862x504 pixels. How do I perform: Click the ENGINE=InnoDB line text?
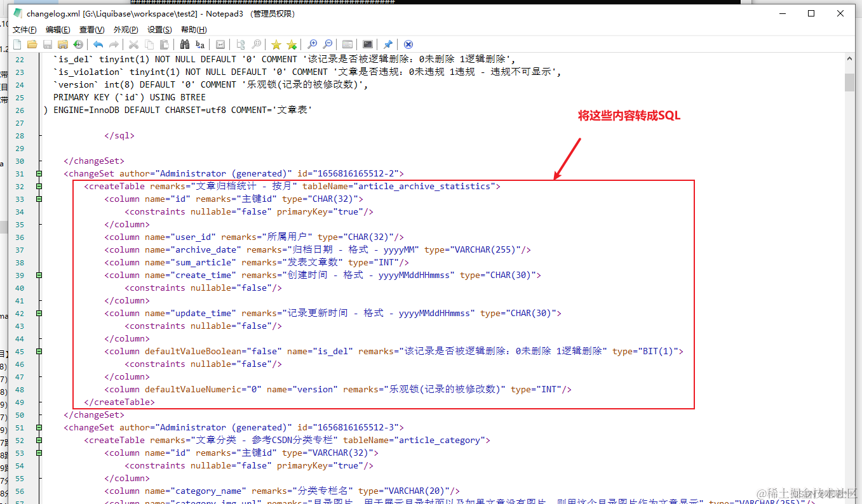178,110
